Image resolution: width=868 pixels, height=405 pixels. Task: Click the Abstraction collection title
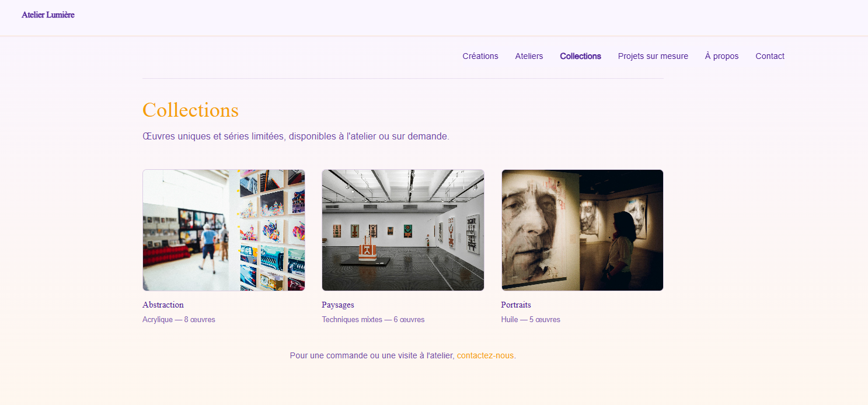tap(163, 305)
